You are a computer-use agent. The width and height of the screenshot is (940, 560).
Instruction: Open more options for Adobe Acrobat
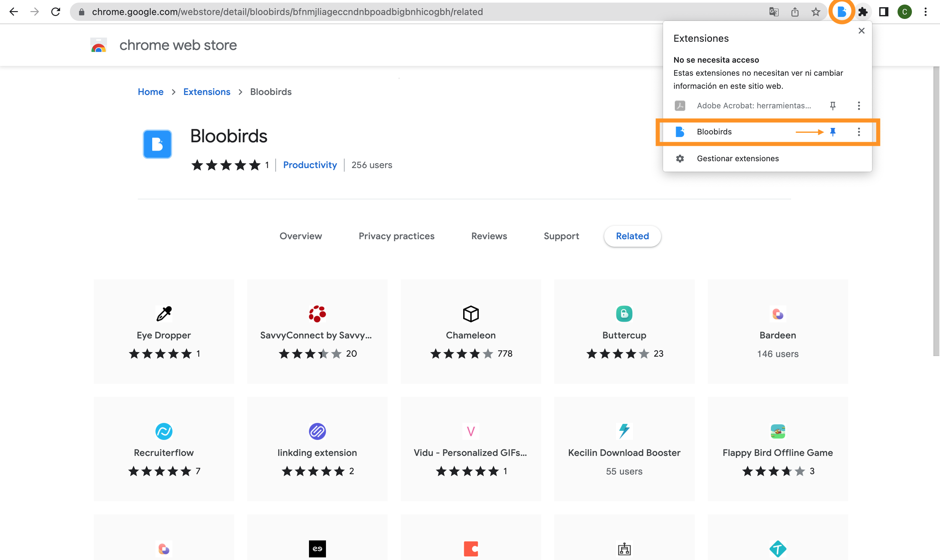(859, 106)
